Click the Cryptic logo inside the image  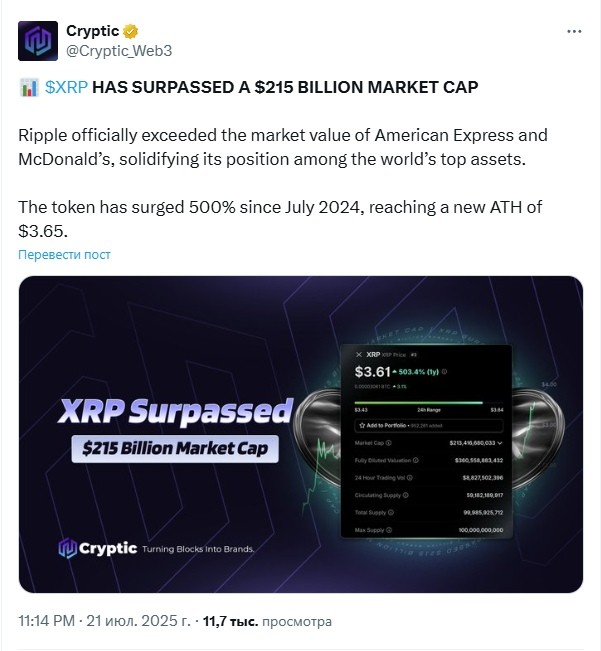coord(98,548)
